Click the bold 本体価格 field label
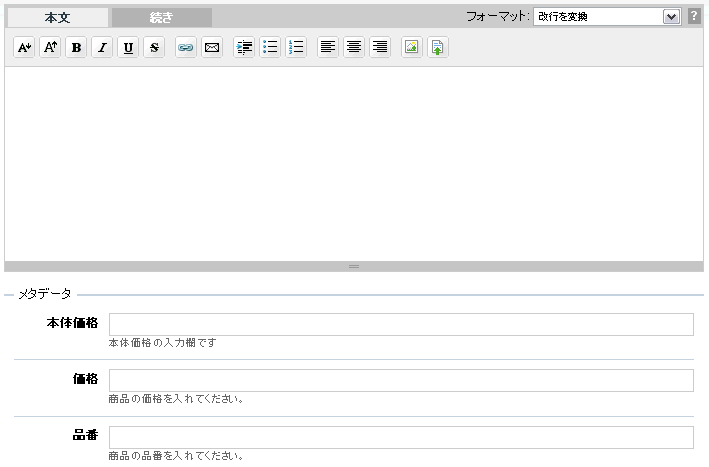The height and width of the screenshot is (467, 709). [72, 323]
